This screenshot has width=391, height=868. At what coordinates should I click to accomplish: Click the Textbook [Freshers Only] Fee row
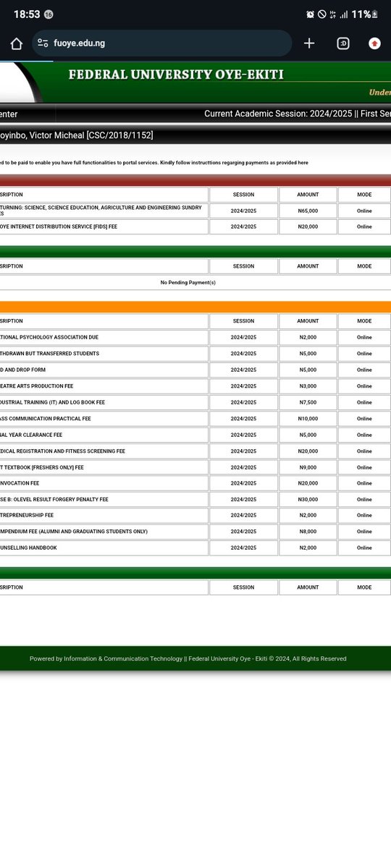(x=195, y=467)
